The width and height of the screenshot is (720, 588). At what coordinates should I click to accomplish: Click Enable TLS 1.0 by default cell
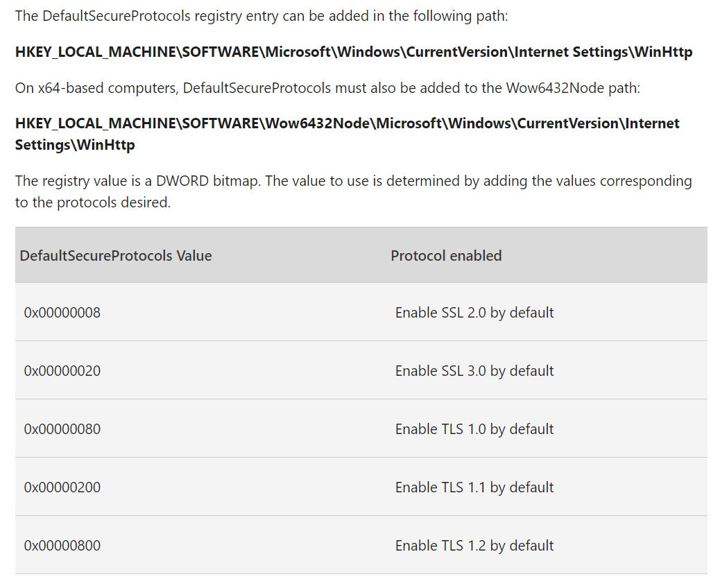474,429
